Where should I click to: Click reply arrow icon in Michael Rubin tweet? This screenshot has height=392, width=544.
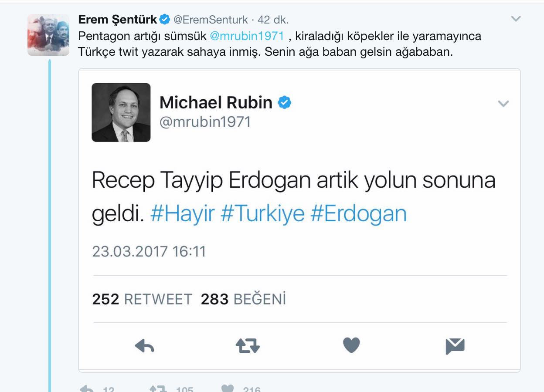tap(145, 346)
